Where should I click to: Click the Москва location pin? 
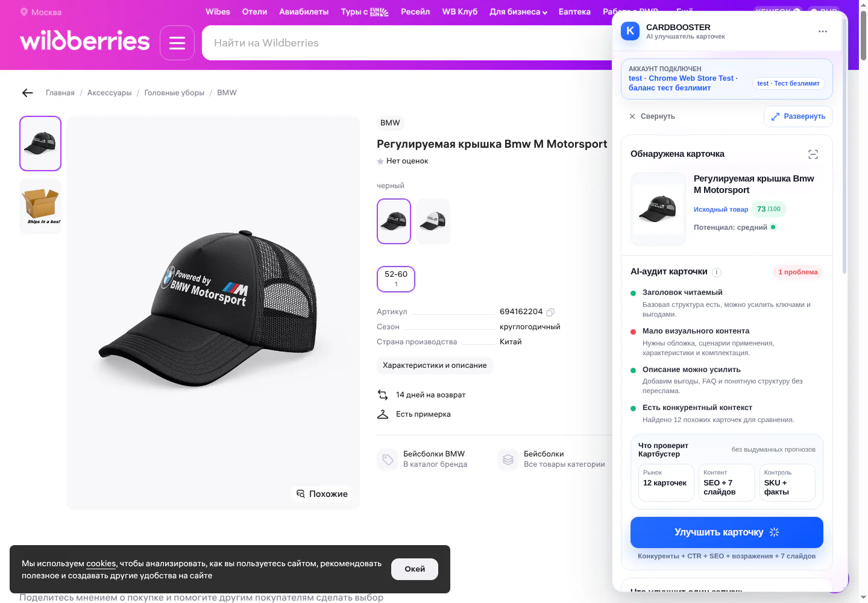click(x=24, y=12)
